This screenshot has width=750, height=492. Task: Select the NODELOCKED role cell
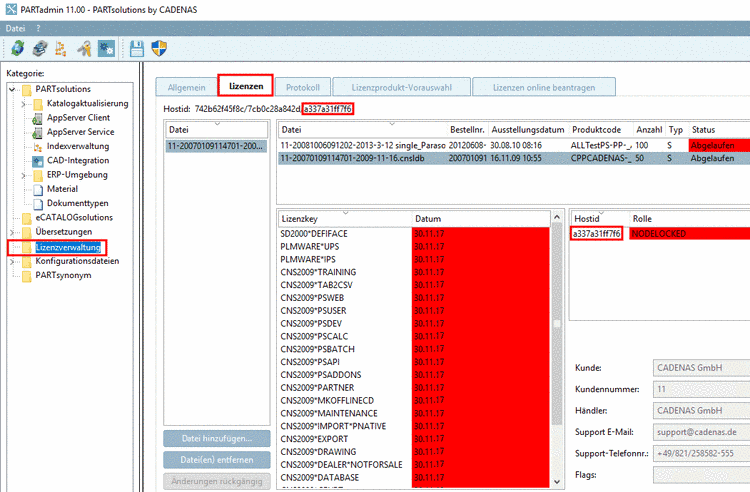(x=689, y=234)
